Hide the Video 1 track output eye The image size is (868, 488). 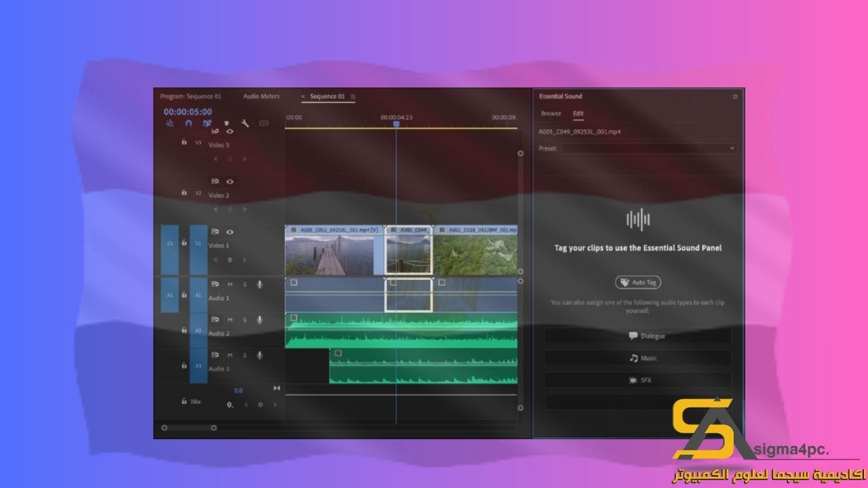(230, 232)
